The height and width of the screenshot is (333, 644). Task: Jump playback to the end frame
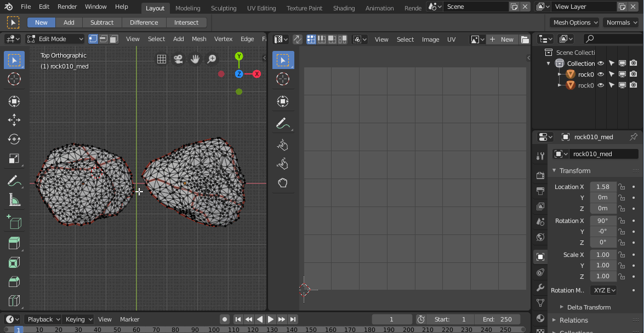[x=293, y=319]
